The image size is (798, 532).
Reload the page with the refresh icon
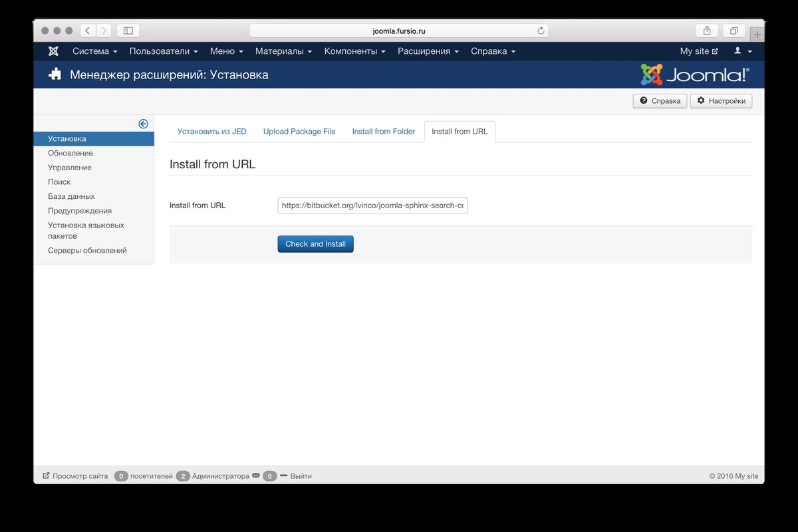click(541, 31)
